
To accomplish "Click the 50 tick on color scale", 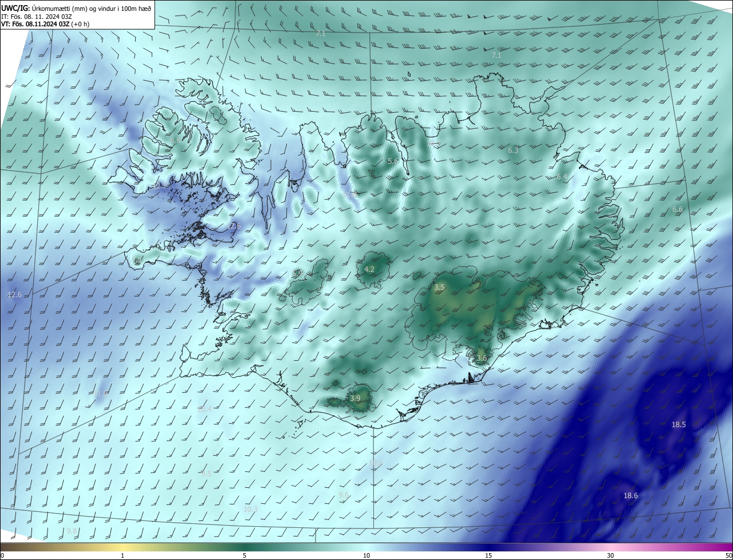I will pyautogui.click(x=728, y=555).
